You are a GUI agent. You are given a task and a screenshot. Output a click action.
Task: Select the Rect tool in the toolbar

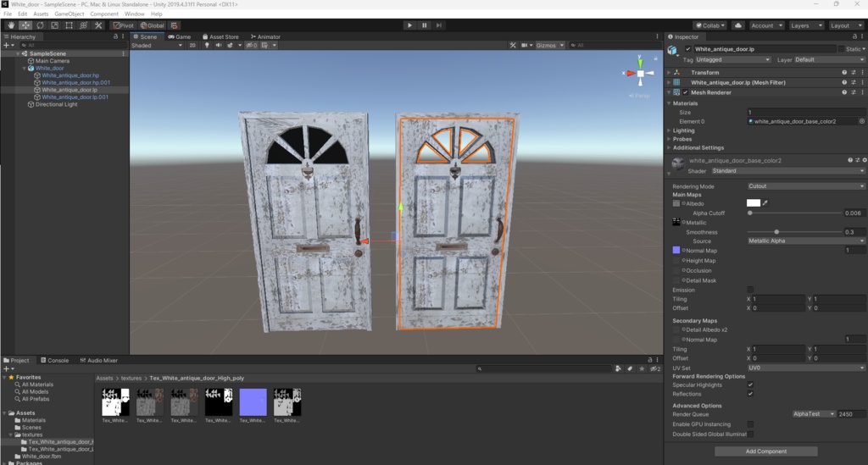[x=69, y=25]
